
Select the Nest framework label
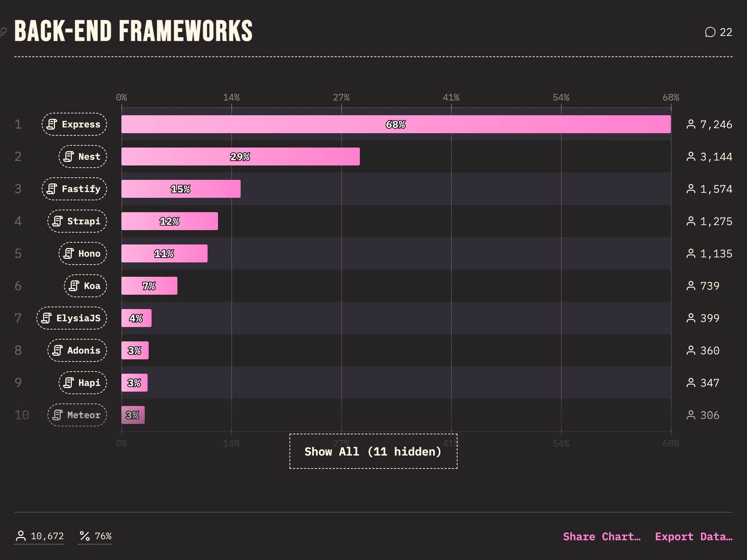83,157
